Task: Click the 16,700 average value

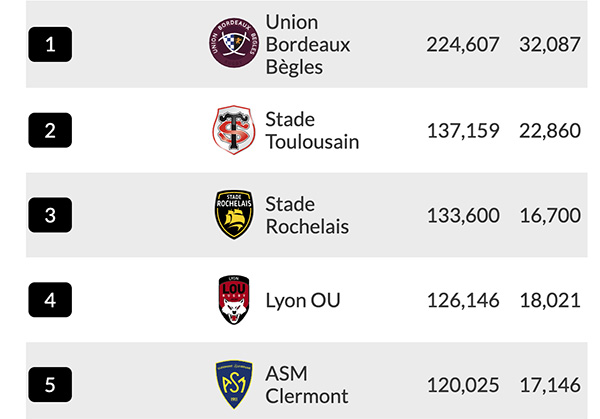Action: point(550,215)
